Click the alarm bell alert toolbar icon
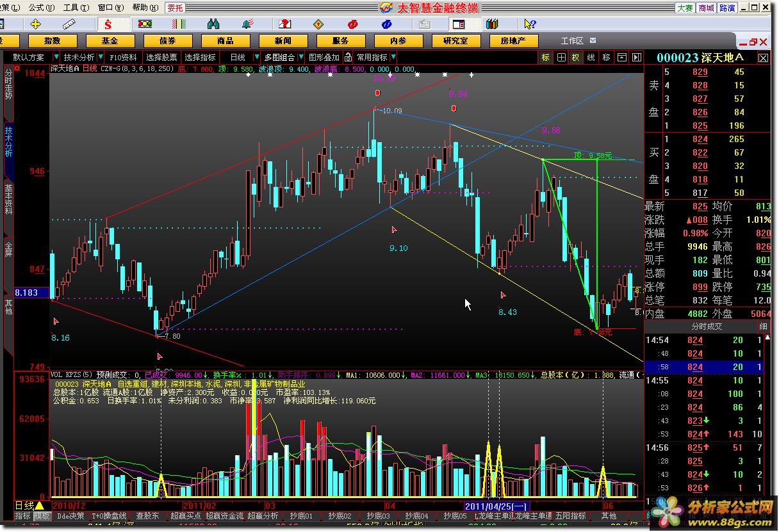Image resolution: width=779 pixels, height=532 pixels. [x=248, y=24]
